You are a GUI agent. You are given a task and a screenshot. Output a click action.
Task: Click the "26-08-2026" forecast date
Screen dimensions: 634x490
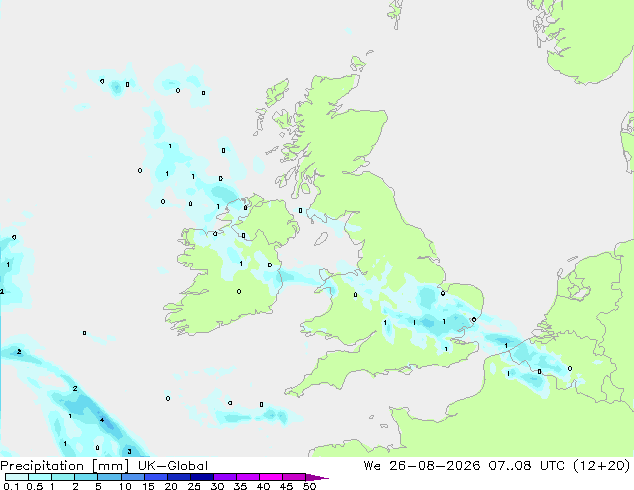pos(435,466)
